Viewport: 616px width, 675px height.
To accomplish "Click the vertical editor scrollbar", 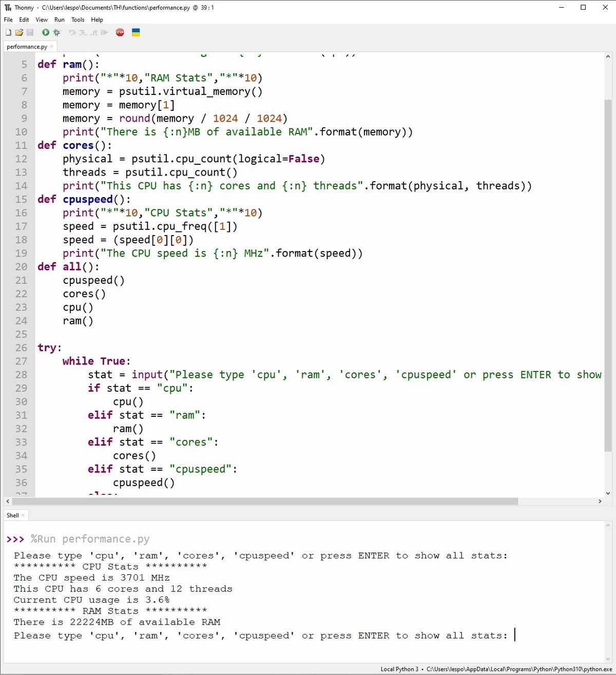I will [608, 257].
